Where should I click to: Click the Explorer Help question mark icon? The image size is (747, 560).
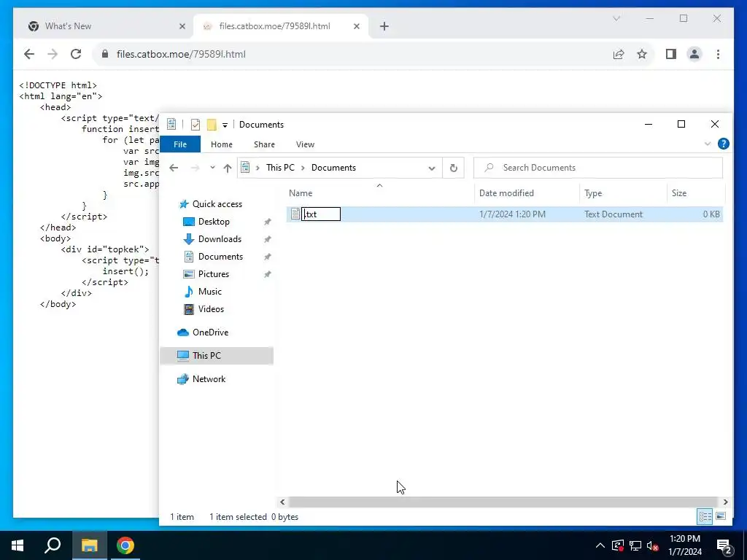(723, 144)
